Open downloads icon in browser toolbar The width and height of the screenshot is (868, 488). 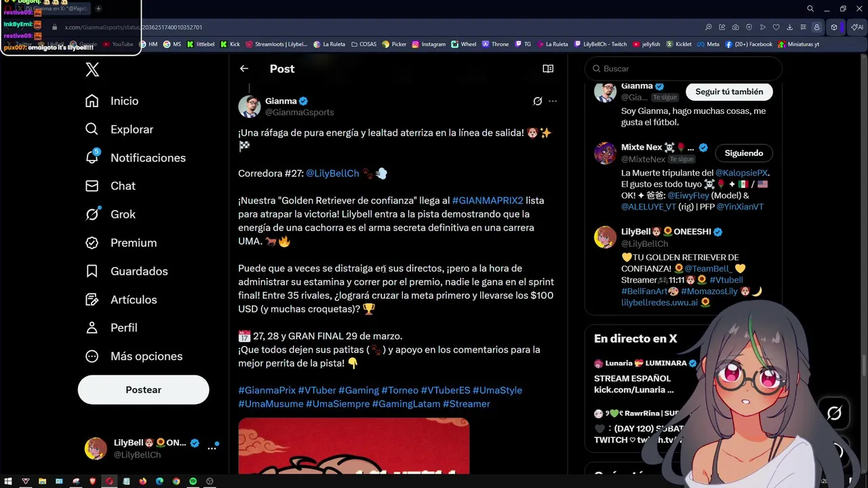[789, 27]
